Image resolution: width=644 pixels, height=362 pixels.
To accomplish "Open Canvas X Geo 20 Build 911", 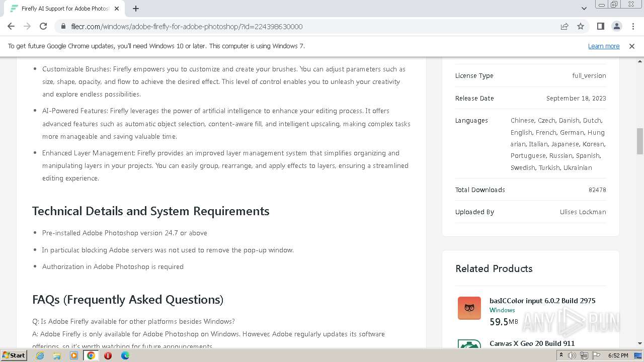I will coord(532,343).
